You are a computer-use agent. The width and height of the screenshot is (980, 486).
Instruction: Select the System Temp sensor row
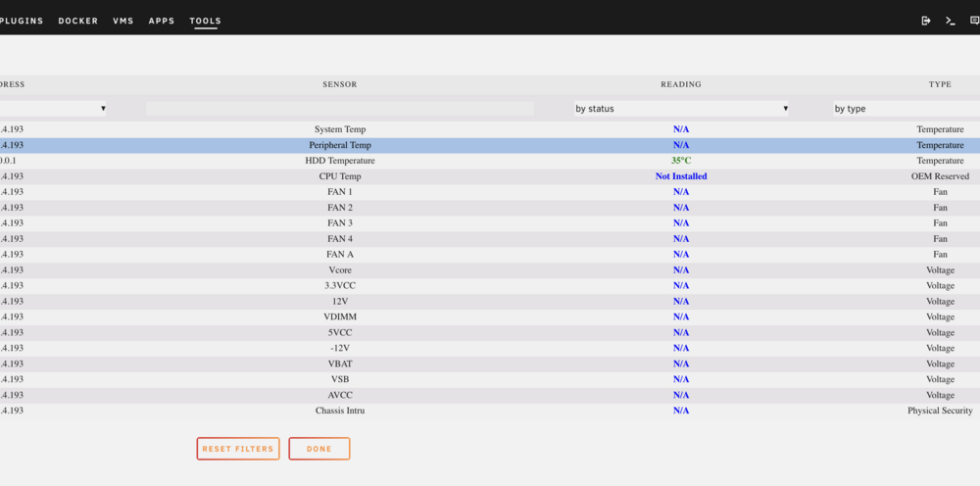(x=490, y=129)
